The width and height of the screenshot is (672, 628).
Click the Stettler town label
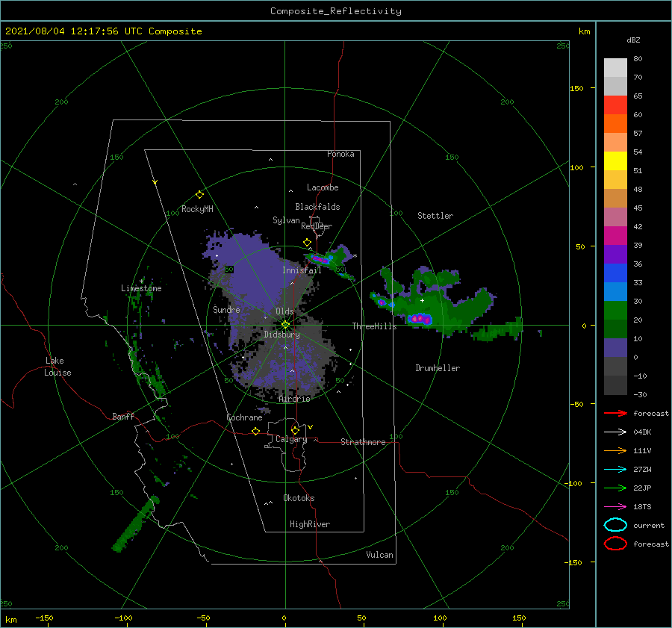click(x=435, y=216)
